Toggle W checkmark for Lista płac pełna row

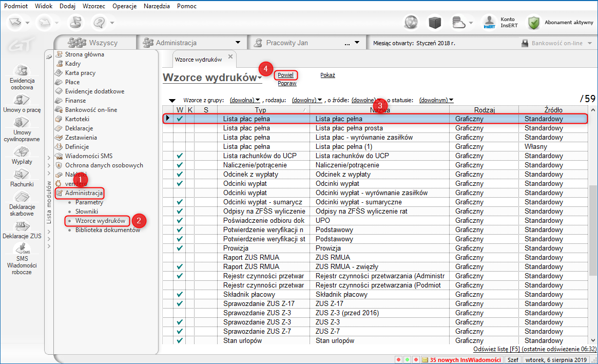tap(179, 119)
